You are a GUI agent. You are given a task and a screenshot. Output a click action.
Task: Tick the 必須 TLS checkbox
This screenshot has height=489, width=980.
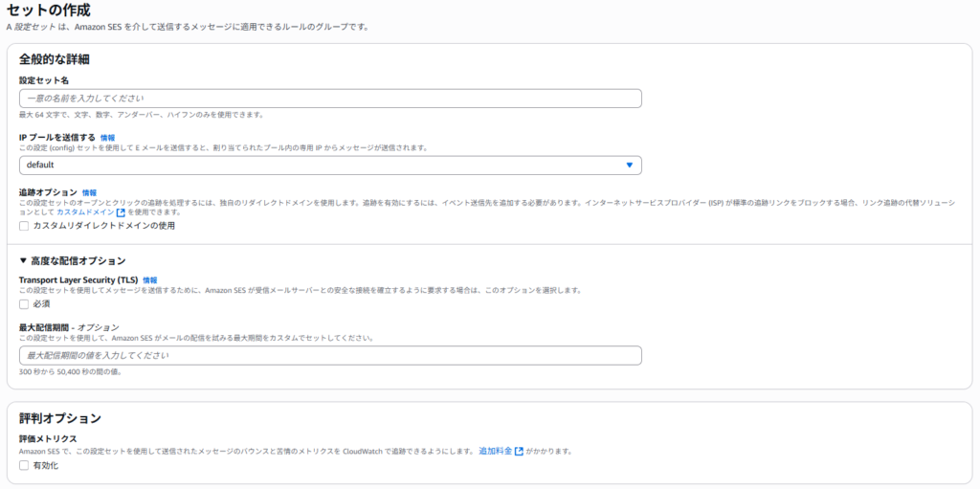[x=24, y=304]
